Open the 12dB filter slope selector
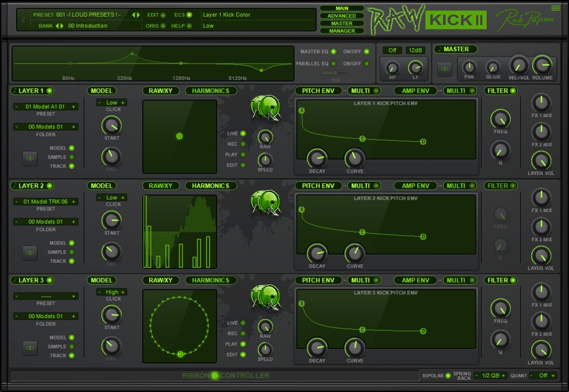 [x=415, y=50]
